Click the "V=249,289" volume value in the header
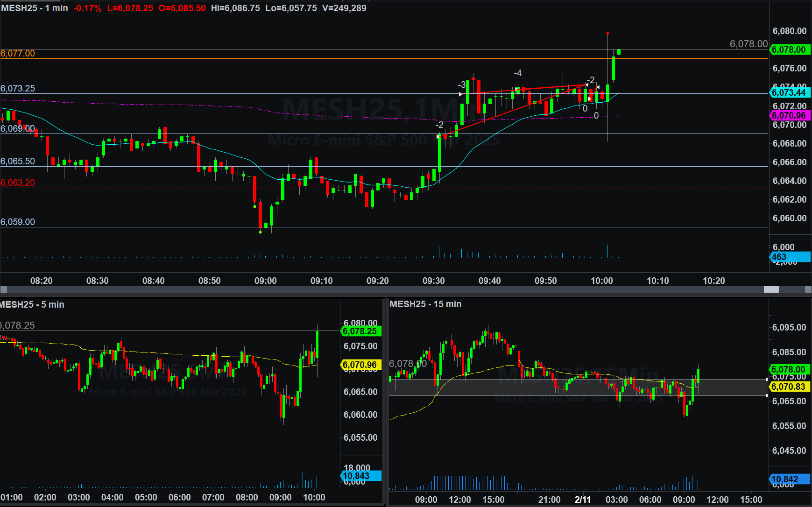The height and width of the screenshot is (507, 812). 344,8
